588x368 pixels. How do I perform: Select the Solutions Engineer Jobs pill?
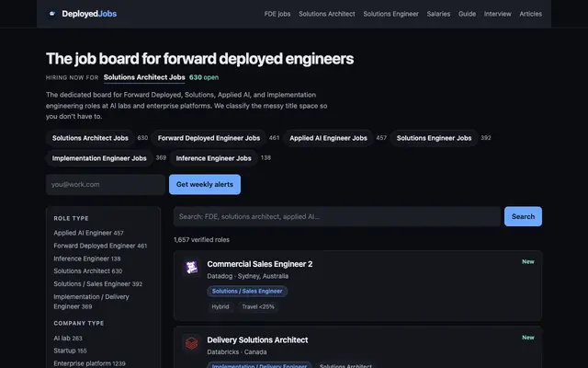click(434, 138)
